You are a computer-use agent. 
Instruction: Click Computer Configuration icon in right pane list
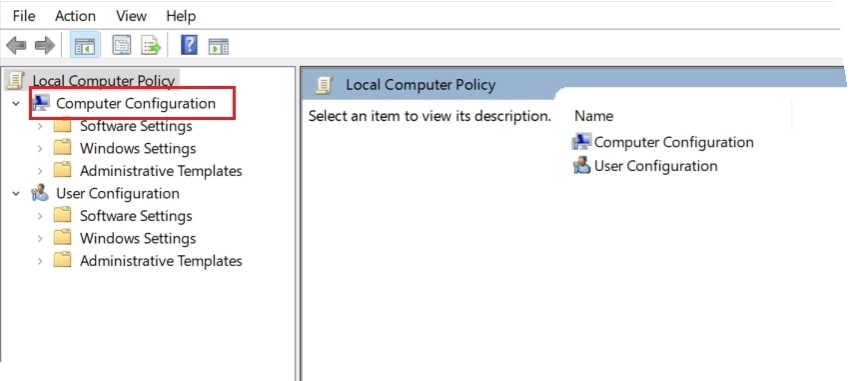[581, 142]
